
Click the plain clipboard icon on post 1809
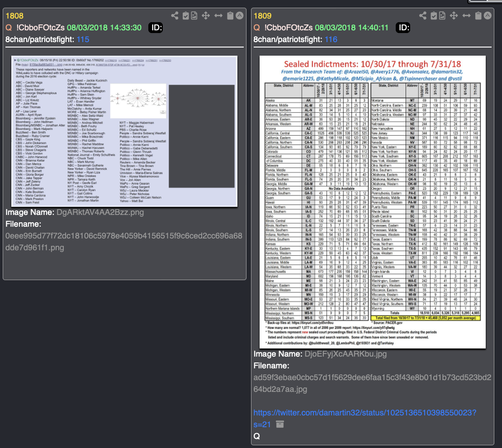[478, 15]
